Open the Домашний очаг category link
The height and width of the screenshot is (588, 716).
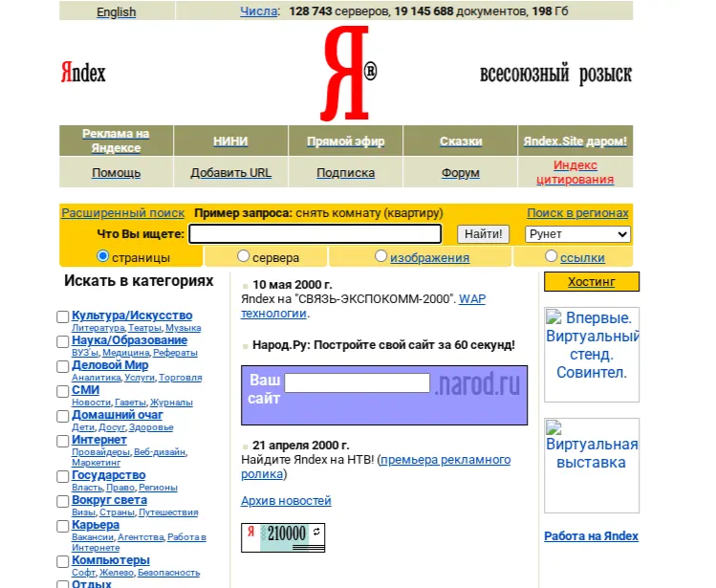118,415
